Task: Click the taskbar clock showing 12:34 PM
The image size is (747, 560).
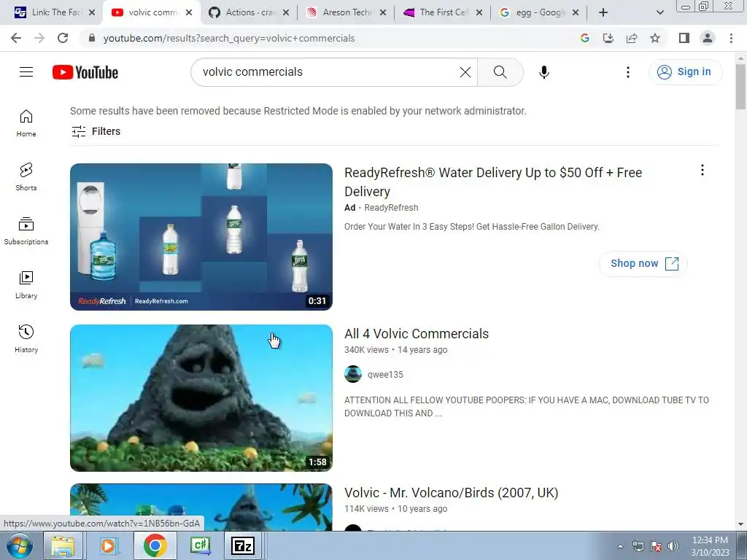Action: pyautogui.click(x=710, y=546)
